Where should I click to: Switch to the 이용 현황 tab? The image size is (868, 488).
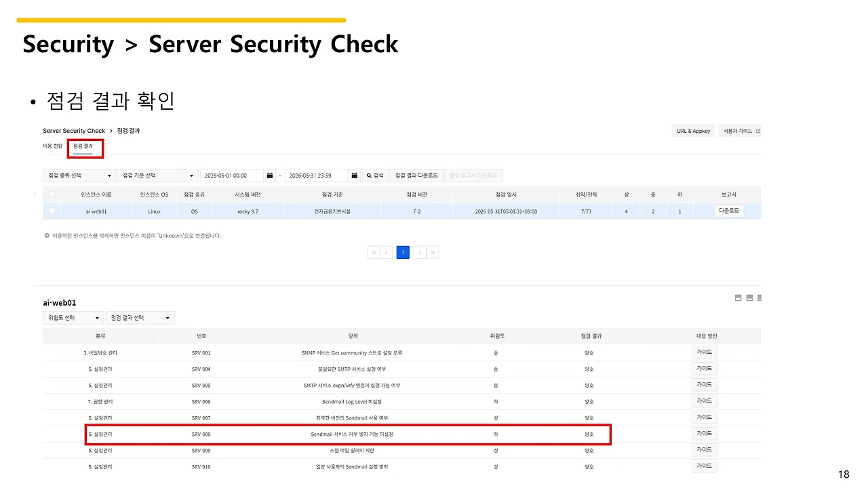coord(53,146)
